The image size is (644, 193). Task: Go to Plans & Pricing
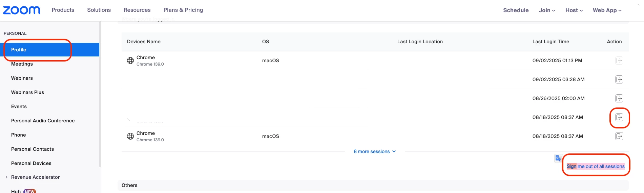point(183,10)
